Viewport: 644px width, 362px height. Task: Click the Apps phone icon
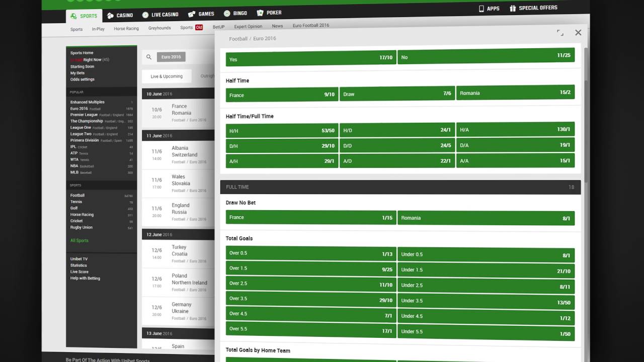pos(481,9)
